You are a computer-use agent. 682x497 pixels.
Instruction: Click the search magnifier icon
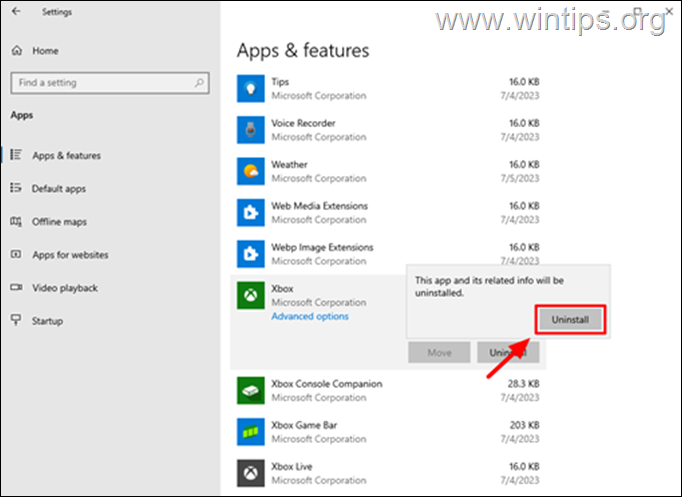pos(199,83)
